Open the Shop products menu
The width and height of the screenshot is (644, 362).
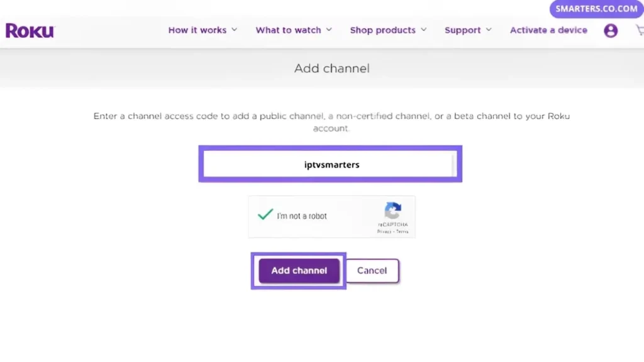pos(382,30)
